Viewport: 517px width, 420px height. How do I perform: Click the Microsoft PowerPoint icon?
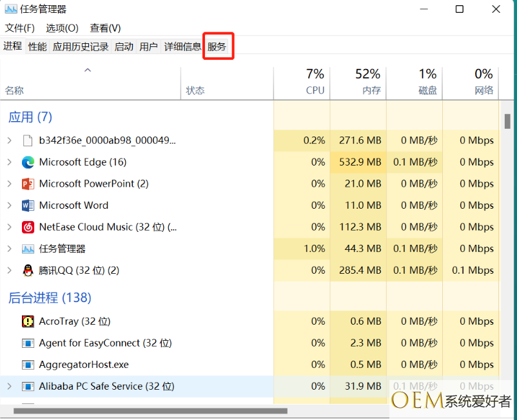click(x=28, y=184)
